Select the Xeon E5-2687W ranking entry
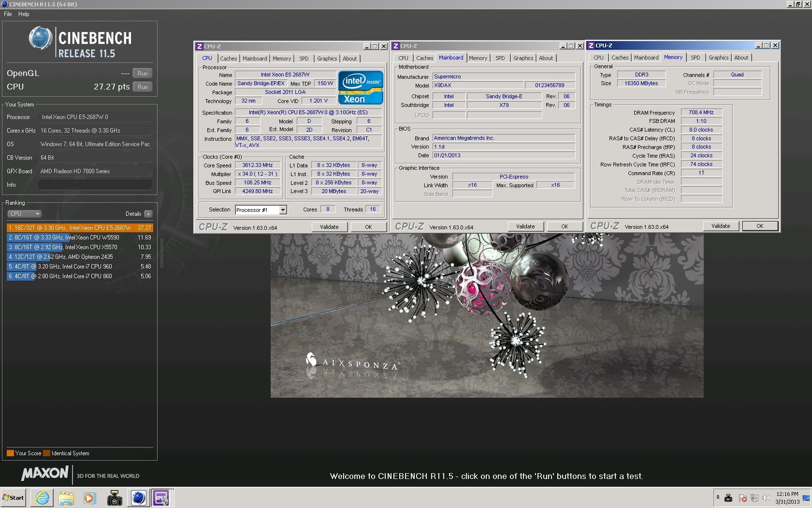This screenshot has height=508, width=812. point(80,228)
